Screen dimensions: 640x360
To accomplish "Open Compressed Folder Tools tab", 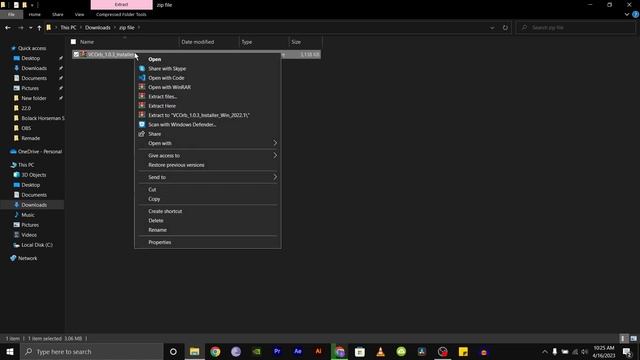I will tap(121, 14).
